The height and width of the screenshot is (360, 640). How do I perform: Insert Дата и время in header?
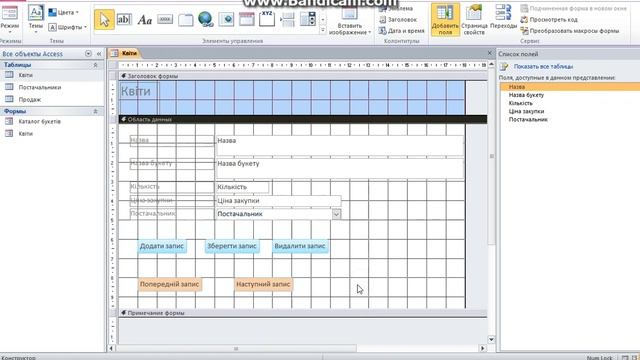tap(402, 31)
